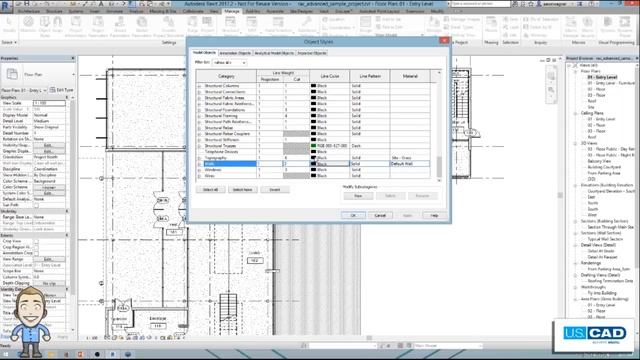Confirm Object Styles with OK

click(x=353, y=215)
